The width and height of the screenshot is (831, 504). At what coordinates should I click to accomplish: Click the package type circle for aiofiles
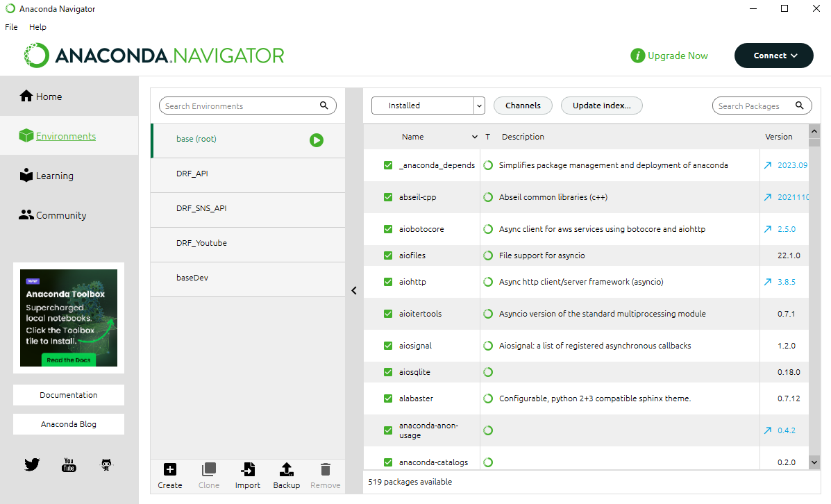488,255
